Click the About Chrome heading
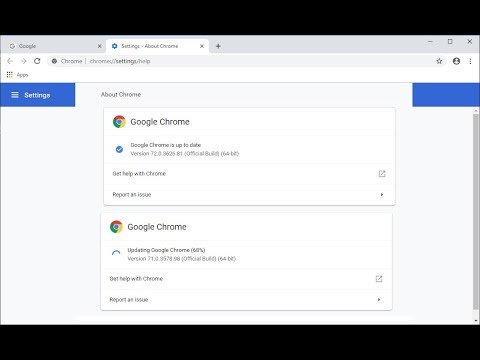This screenshot has width=480, height=360. click(121, 94)
